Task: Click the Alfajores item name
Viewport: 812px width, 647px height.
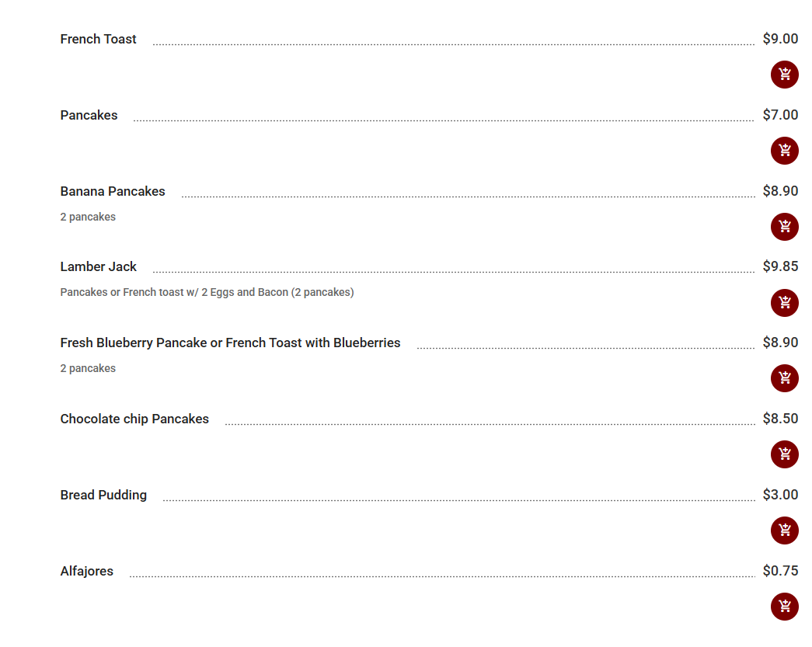Action: coord(87,571)
